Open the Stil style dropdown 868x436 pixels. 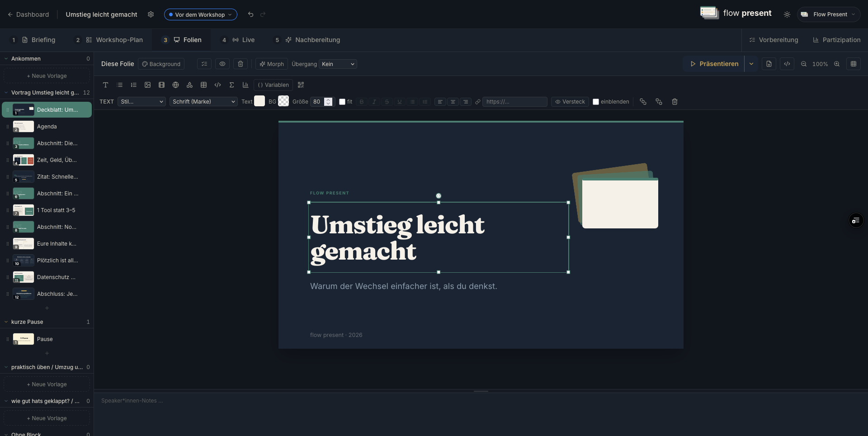pyautogui.click(x=142, y=102)
